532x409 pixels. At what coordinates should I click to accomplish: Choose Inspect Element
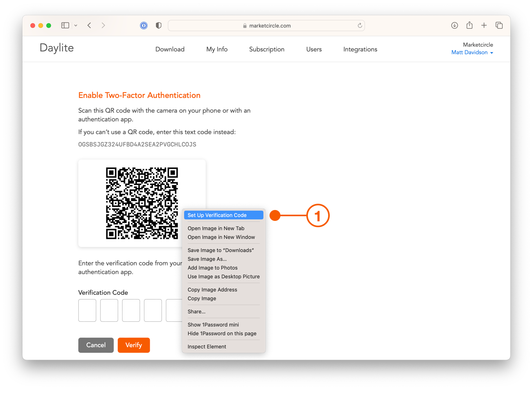[224, 346]
